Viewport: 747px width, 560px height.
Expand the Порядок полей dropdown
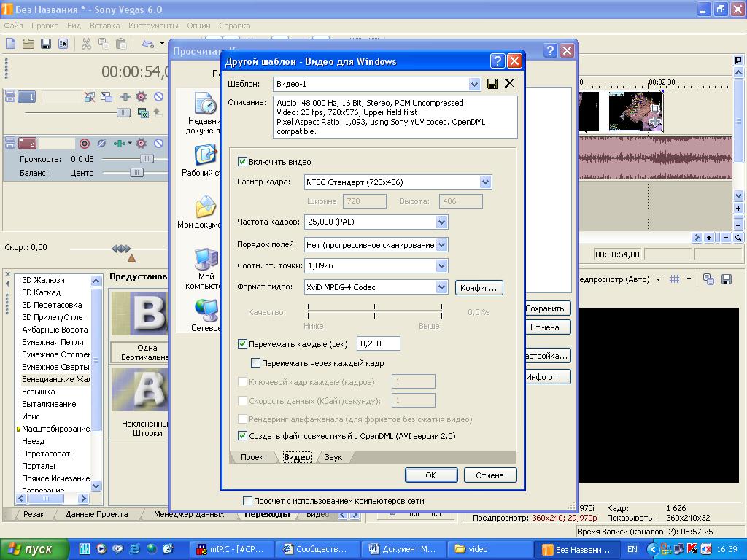pos(441,245)
